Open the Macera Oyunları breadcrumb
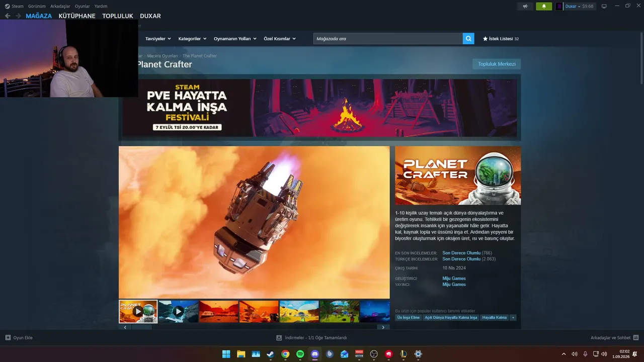The width and height of the screenshot is (644, 362). (163, 56)
